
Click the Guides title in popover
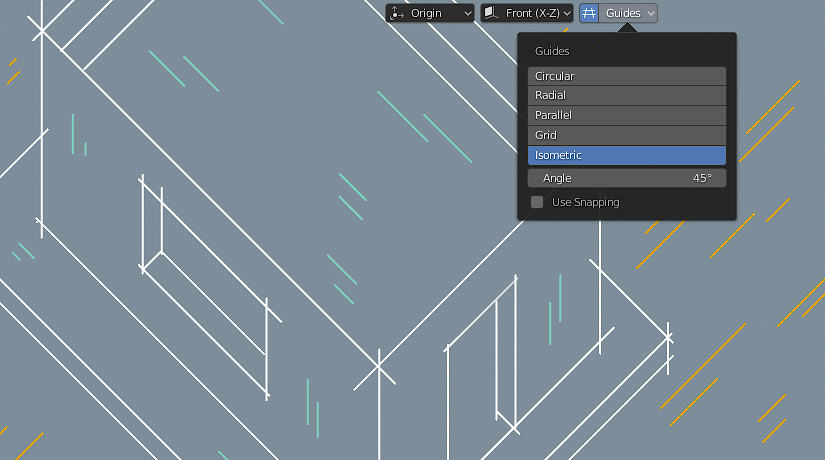click(552, 51)
